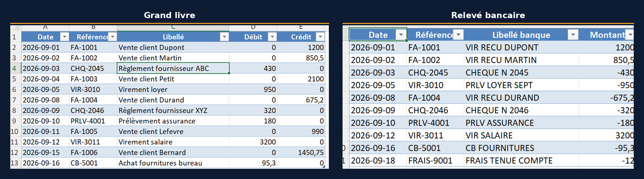The image size is (644, 179).
Task: Click cell 'Vente client Petit'
Action: point(173,79)
